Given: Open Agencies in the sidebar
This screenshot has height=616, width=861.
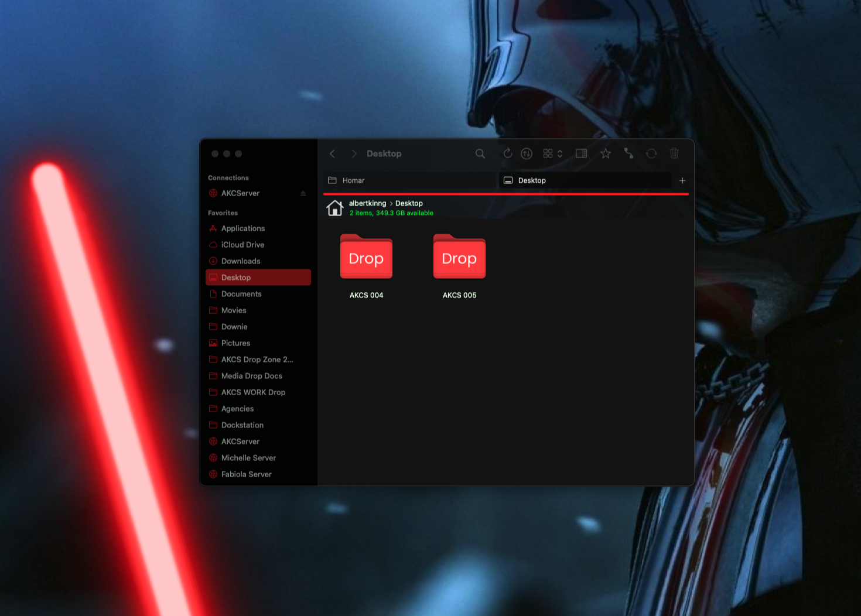Looking at the screenshot, I should [258, 409].
